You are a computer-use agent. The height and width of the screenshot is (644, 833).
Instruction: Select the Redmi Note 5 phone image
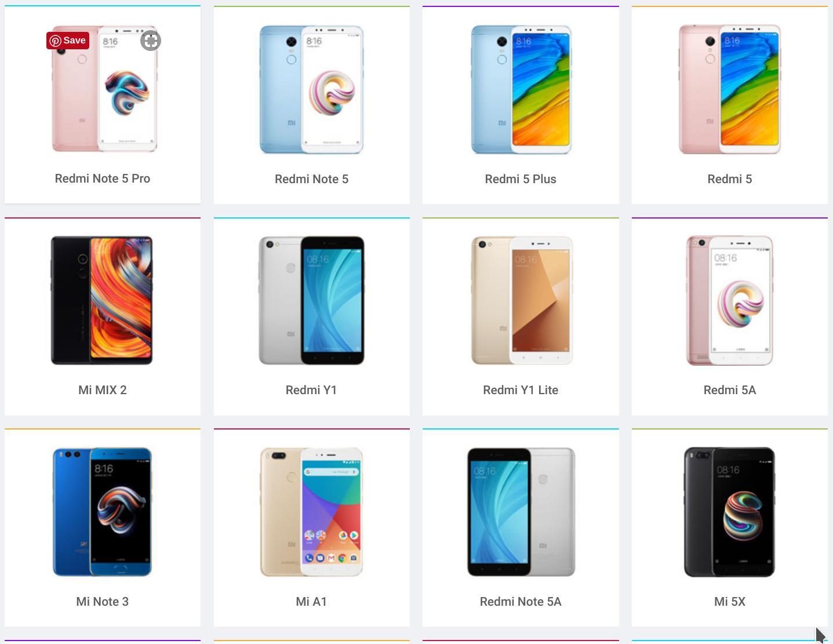click(311, 89)
